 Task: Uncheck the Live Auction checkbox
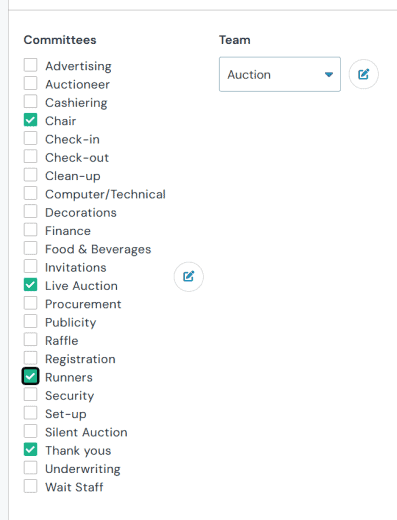(x=30, y=285)
